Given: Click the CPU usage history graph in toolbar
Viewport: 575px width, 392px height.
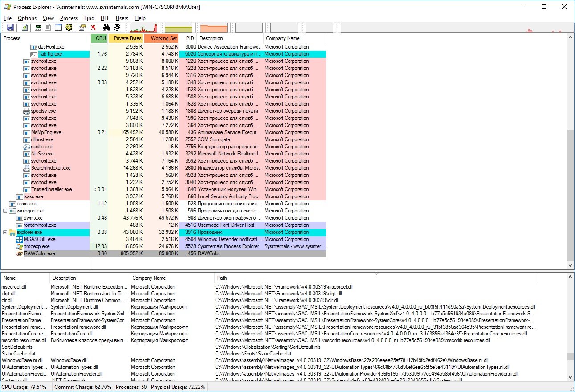Looking at the screenshot, I should 143,28.
